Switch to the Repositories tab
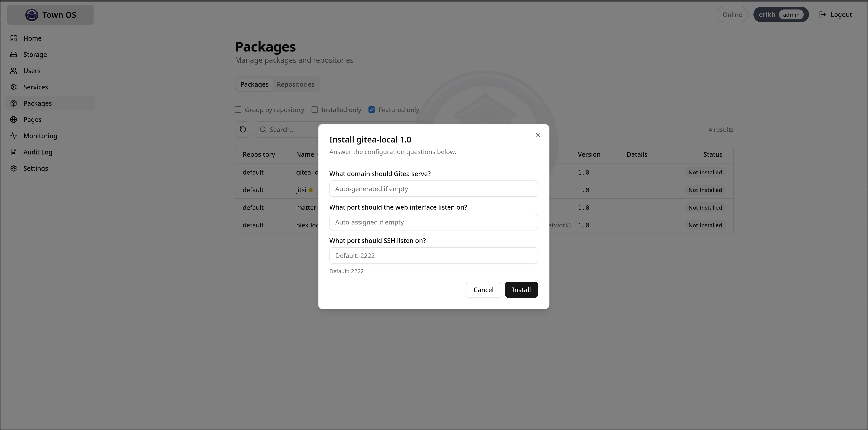Image resolution: width=868 pixels, height=430 pixels. [296, 84]
